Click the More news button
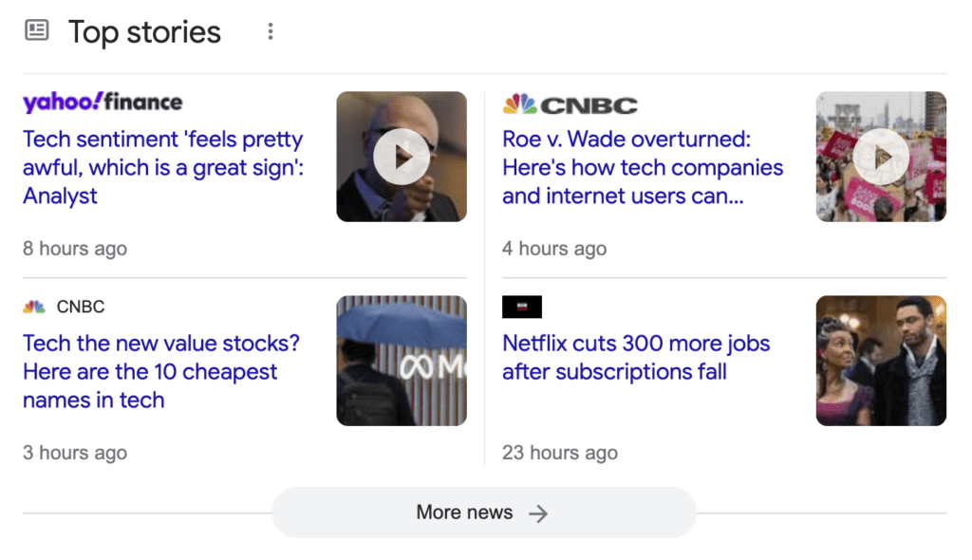The height and width of the screenshot is (560, 972). [484, 513]
